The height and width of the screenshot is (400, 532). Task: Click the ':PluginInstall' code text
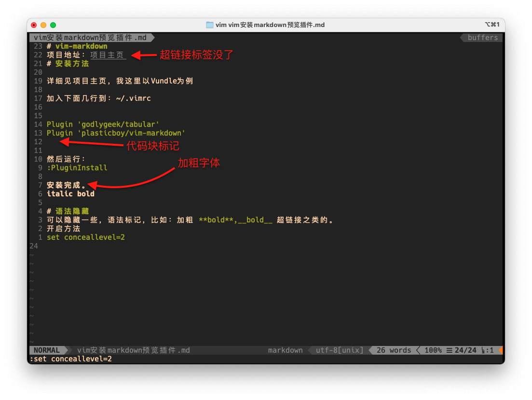tap(77, 168)
